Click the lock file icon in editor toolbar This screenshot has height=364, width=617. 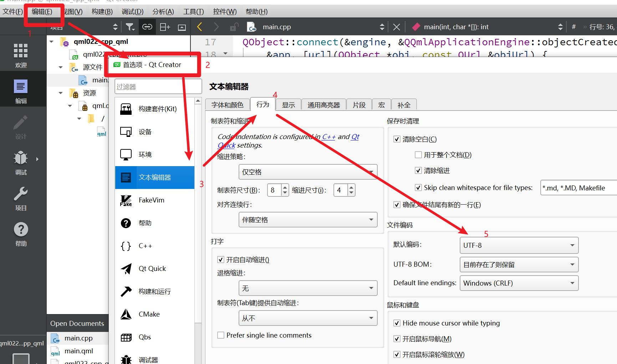pos(234,27)
